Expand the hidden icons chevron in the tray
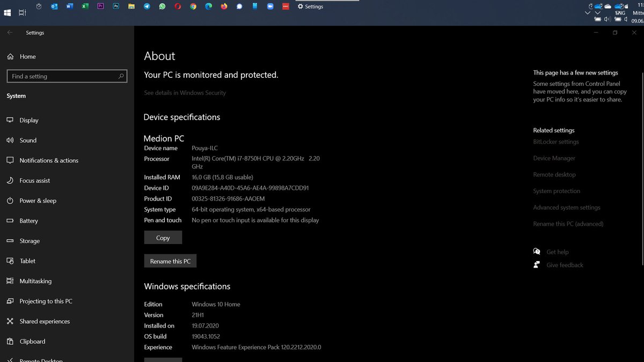The height and width of the screenshot is (362, 644). pos(588,12)
